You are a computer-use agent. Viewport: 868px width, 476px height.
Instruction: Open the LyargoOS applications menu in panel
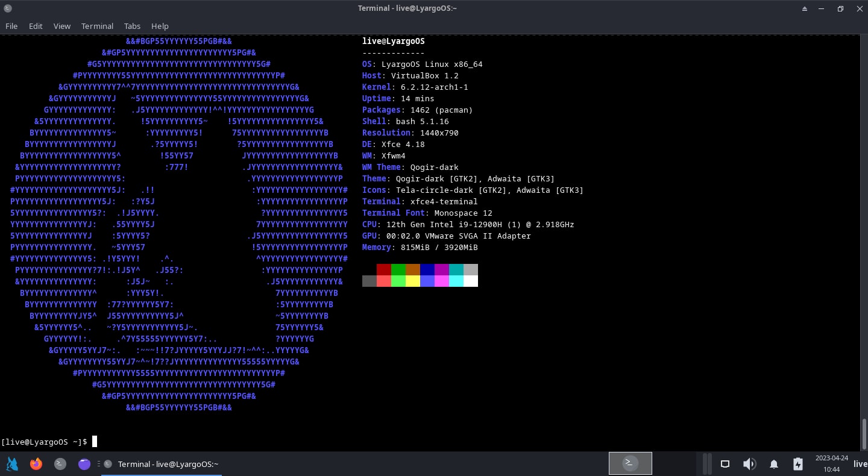12,464
